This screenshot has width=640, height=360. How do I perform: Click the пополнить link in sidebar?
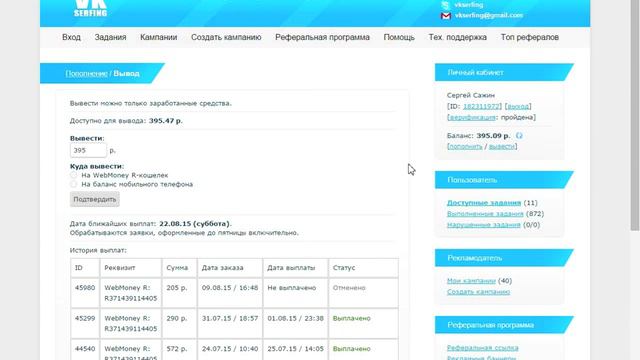point(465,146)
